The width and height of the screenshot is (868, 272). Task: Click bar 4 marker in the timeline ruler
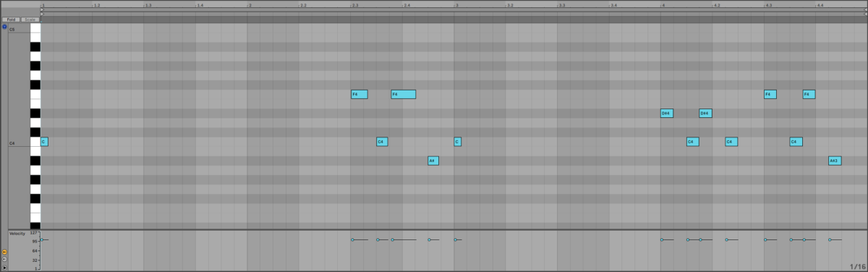pos(663,5)
